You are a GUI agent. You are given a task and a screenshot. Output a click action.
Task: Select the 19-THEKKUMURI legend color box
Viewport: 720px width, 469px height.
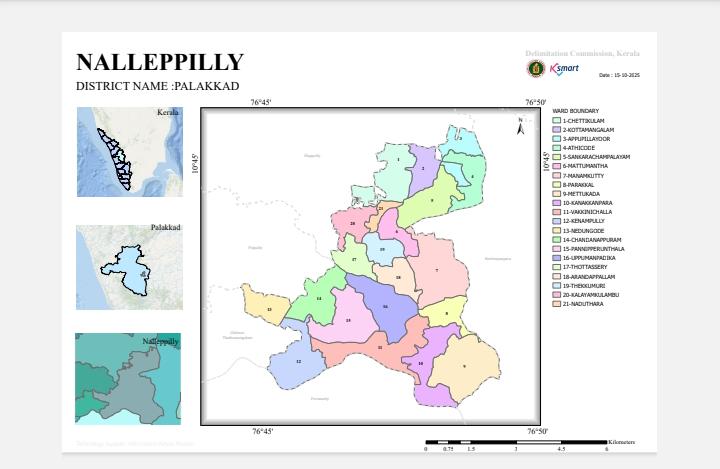point(557,286)
